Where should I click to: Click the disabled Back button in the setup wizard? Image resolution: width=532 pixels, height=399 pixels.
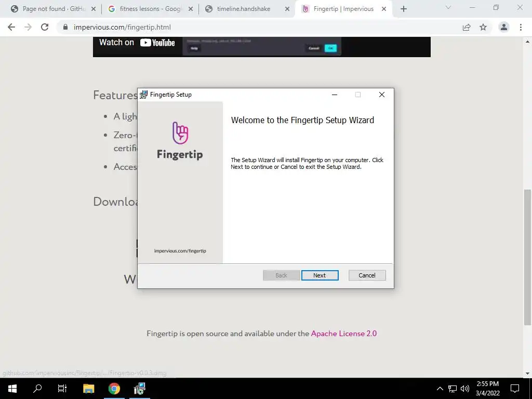tap(281, 275)
